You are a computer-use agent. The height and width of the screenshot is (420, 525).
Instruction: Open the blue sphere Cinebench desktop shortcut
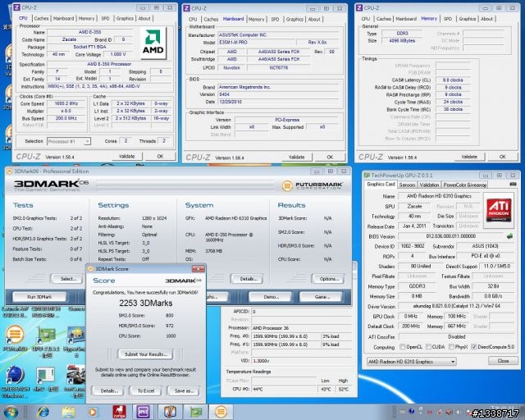15,375
